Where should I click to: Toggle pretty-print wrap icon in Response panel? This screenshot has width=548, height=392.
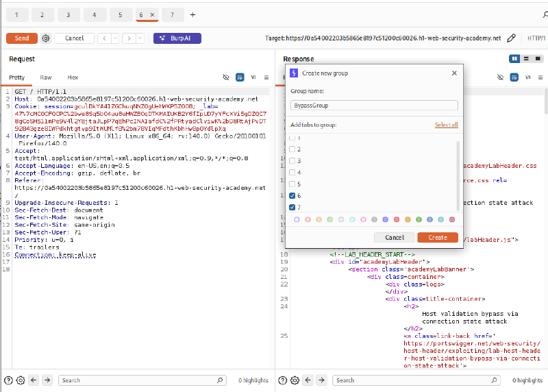click(x=514, y=77)
